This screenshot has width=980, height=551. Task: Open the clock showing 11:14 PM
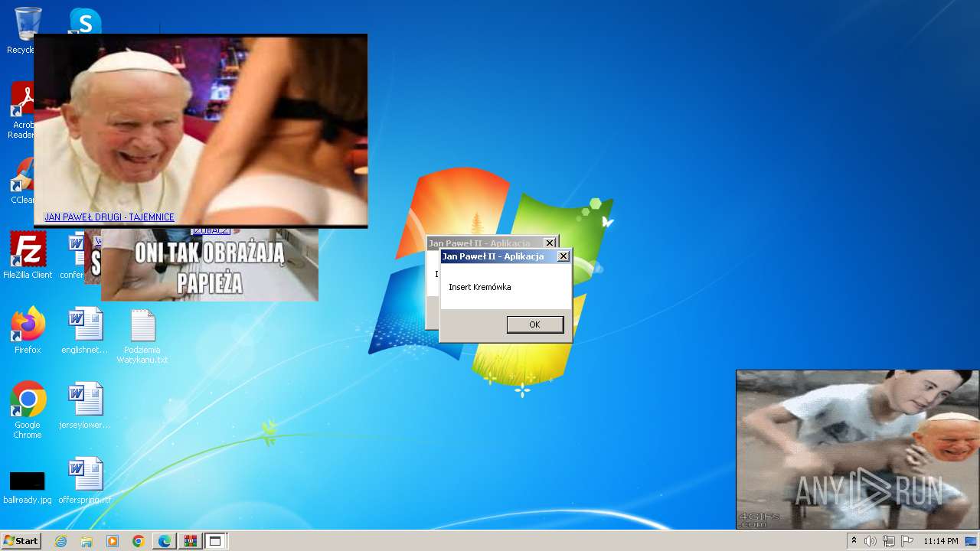941,541
